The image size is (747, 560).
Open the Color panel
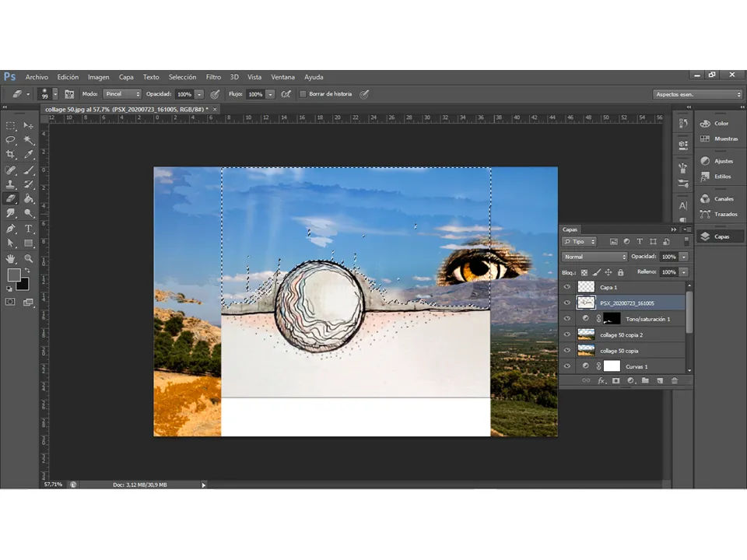(721, 124)
